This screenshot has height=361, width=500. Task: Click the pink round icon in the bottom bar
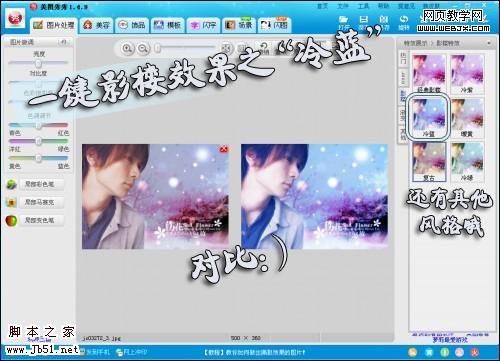[460, 352]
